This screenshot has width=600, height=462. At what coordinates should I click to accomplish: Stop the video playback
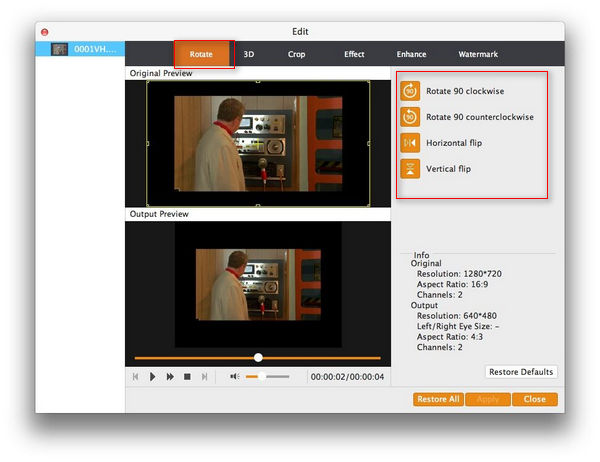[x=187, y=377]
